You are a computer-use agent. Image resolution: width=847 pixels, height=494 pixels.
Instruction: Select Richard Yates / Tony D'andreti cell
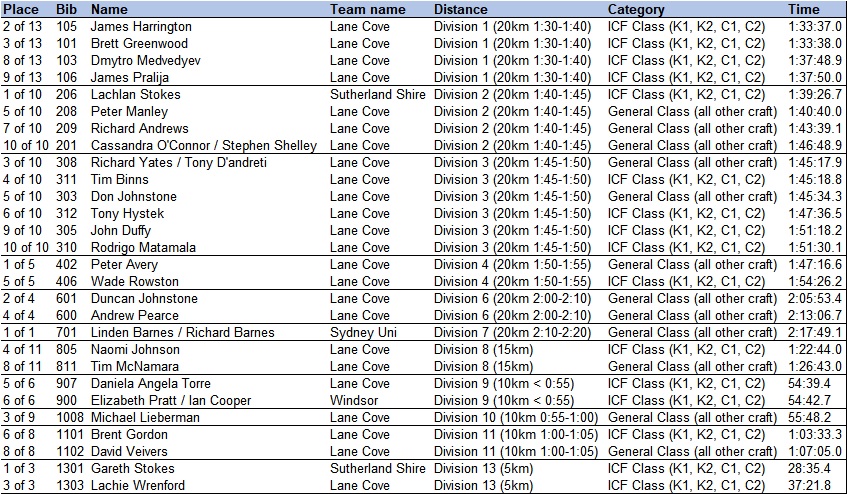click(179, 163)
